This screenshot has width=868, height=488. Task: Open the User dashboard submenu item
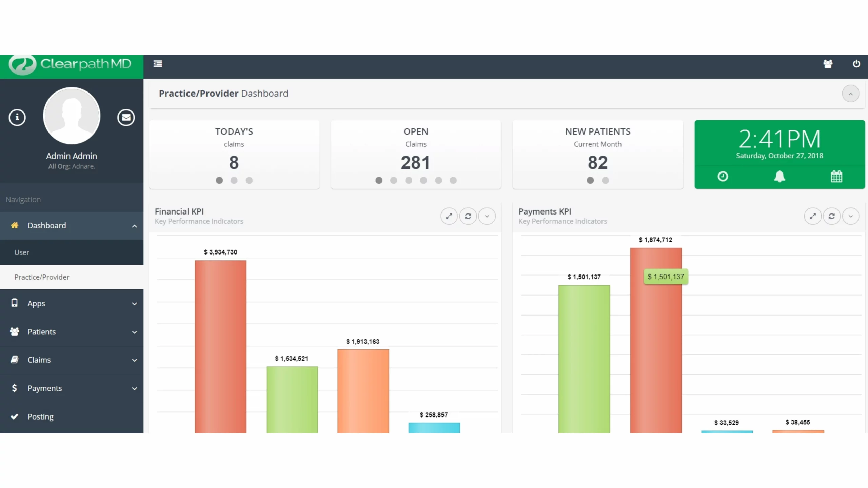click(x=22, y=252)
